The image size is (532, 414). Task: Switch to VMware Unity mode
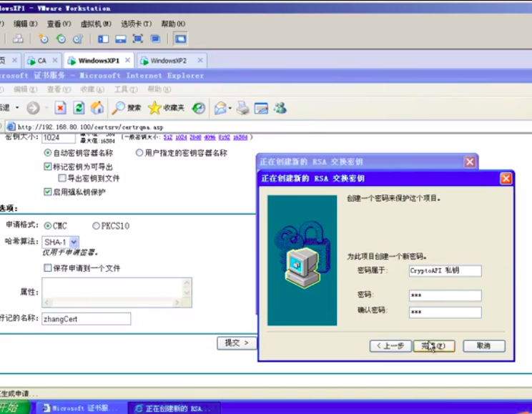155,39
